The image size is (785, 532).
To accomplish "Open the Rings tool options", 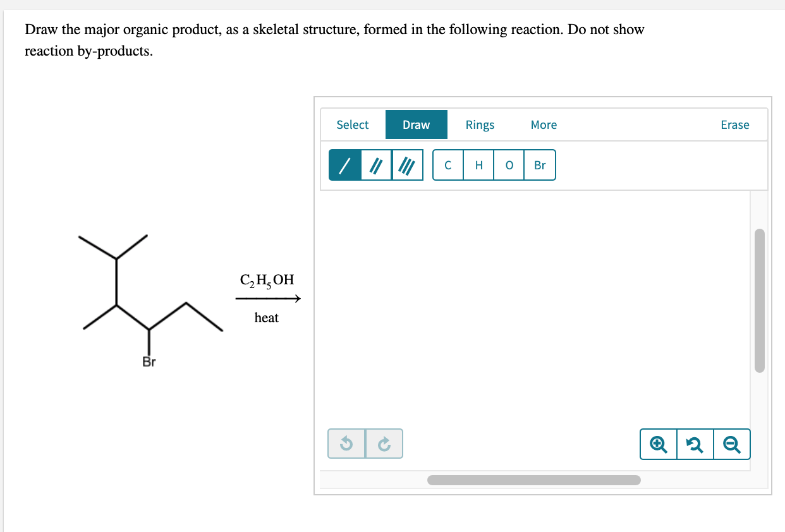I will (x=480, y=124).
